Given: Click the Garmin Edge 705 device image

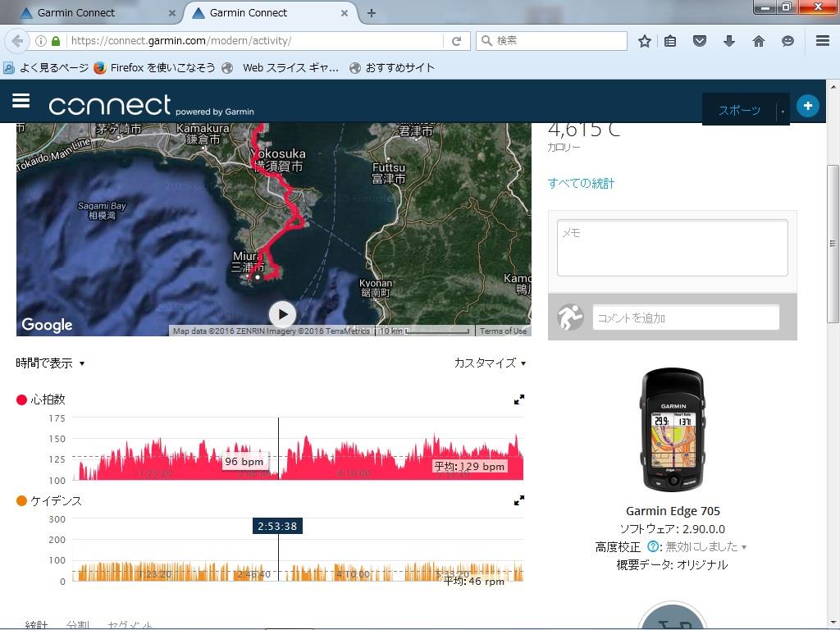Looking at the screenshot, I should [673, 430].
